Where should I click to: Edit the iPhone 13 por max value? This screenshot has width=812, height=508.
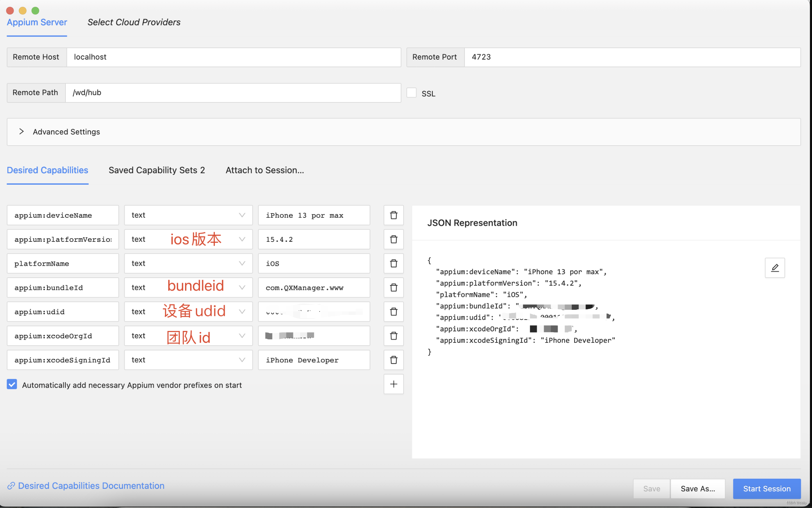point(314,215)
